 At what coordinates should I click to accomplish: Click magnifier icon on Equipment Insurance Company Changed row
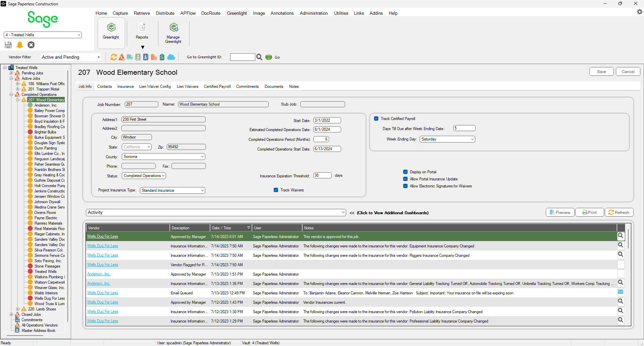pyautogui.click(x=621, y=245)
